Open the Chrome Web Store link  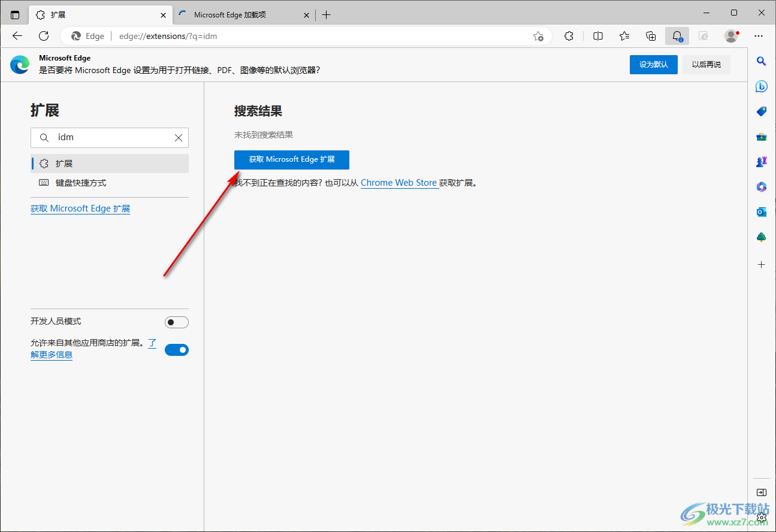click(x=398, y=183)
